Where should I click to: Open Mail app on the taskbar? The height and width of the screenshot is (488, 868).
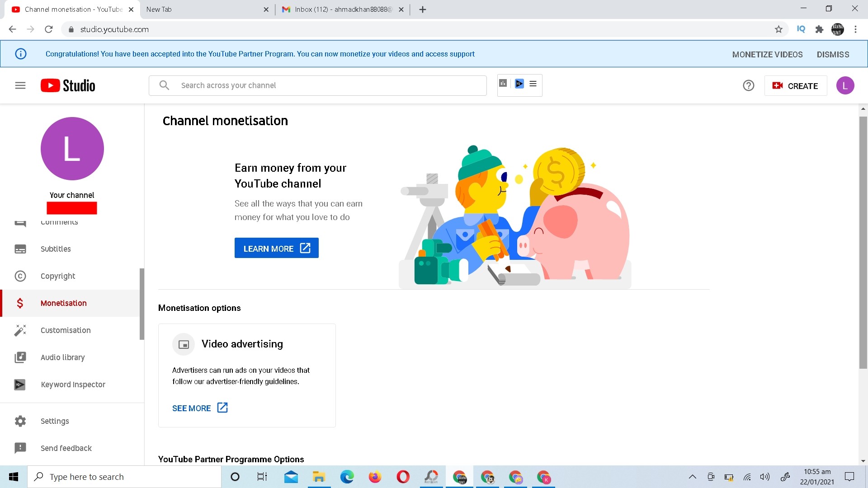pos(291,477)
